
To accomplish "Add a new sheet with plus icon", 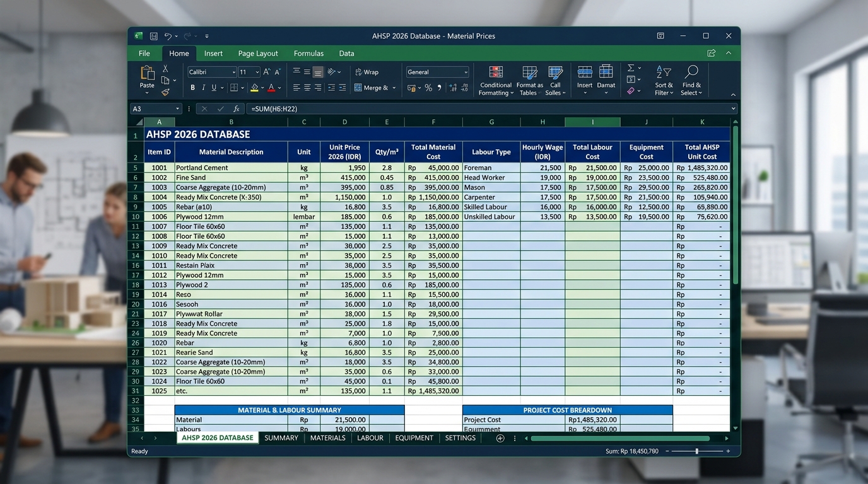I will point(500,438).
